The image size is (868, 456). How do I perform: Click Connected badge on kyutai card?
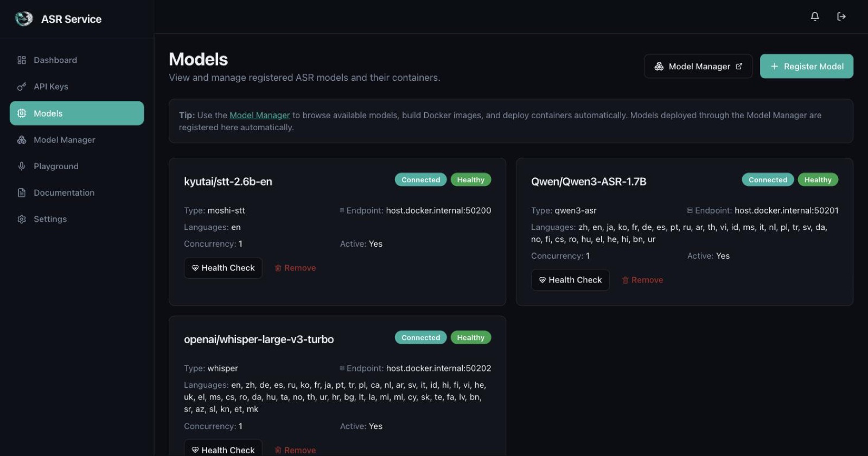tap(421, 179)
